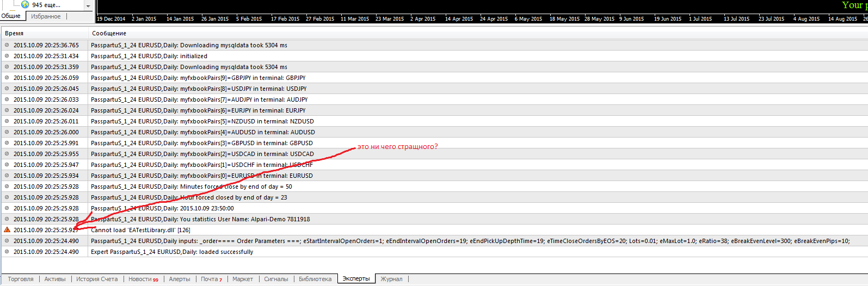Click the row icon of the EURJPY log entry
The height and width of the screenshot is (286, 868).
click(x=7, y=110)
